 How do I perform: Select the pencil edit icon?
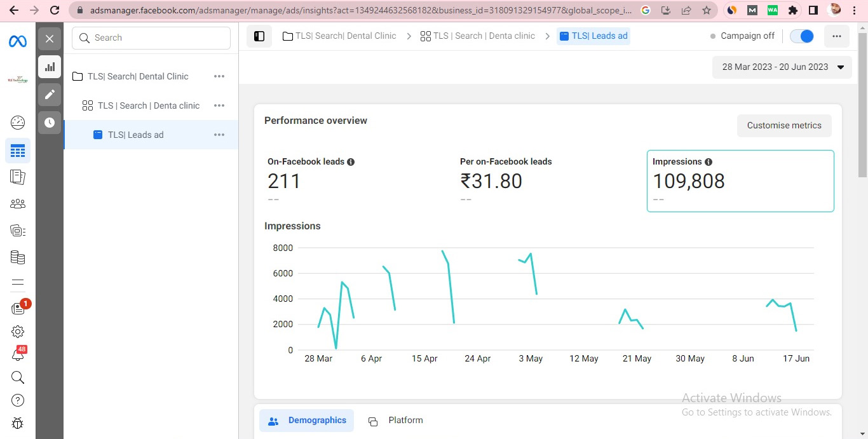coord(50,95)
